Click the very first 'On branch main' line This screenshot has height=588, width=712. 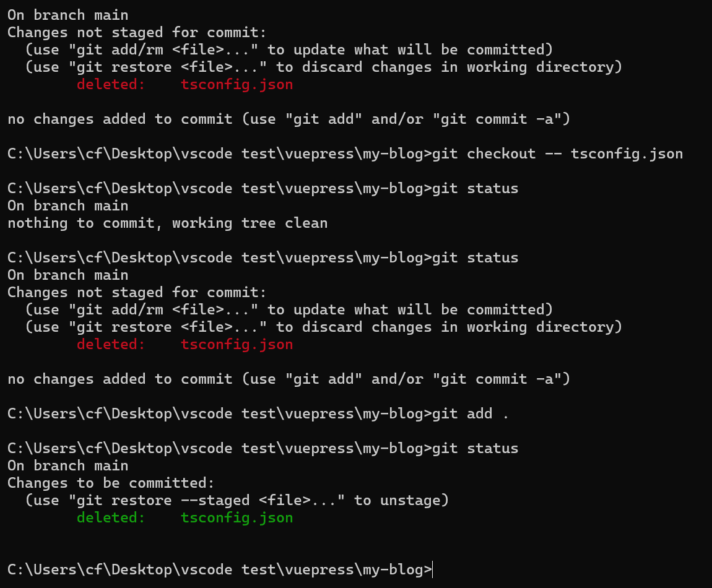67,15
